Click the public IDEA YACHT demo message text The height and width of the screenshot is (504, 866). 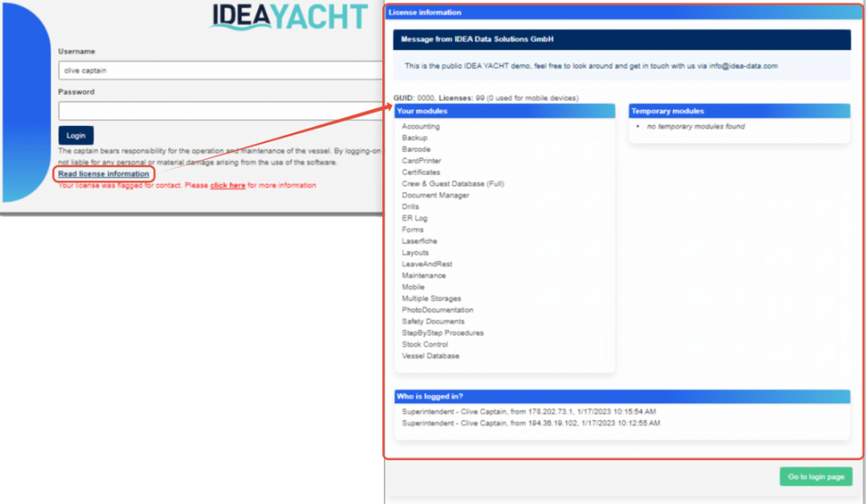pos(591,66)
